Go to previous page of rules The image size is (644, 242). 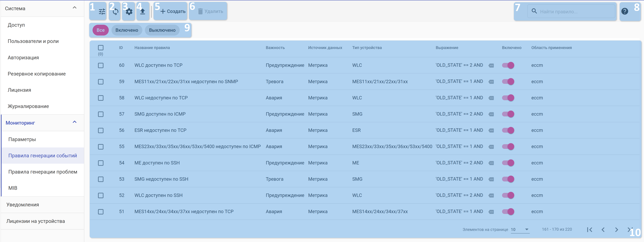pos(603,230)
